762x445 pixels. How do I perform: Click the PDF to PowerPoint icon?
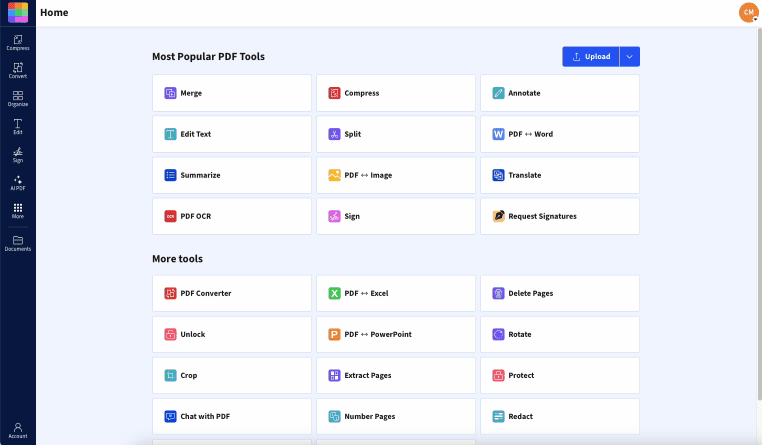click(x=334, y=334)
